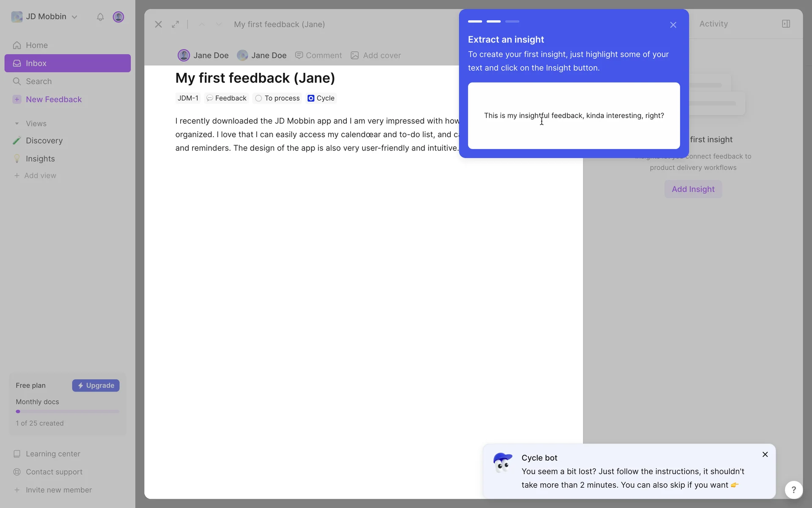Open the user avatar in the sidebar header
This screenshot has width=812, height=508.
pos(118,17)
